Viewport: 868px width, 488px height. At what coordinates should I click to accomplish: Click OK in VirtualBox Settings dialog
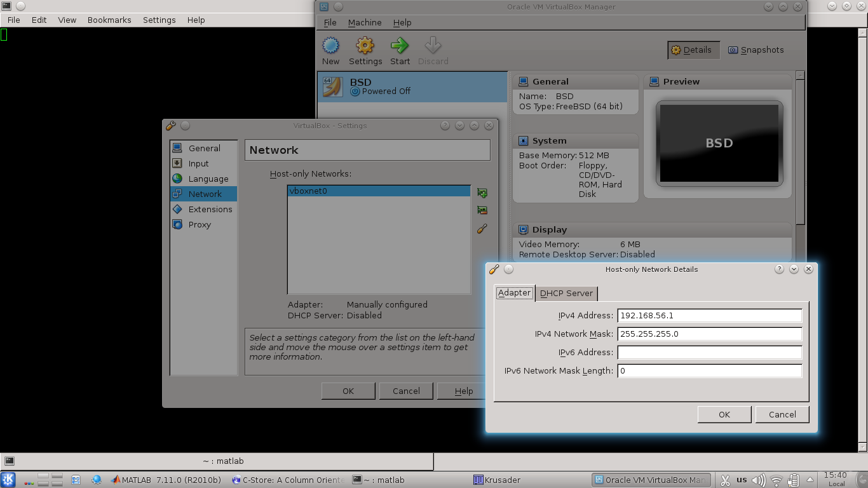pyautogui.click(x=348, y=391)
